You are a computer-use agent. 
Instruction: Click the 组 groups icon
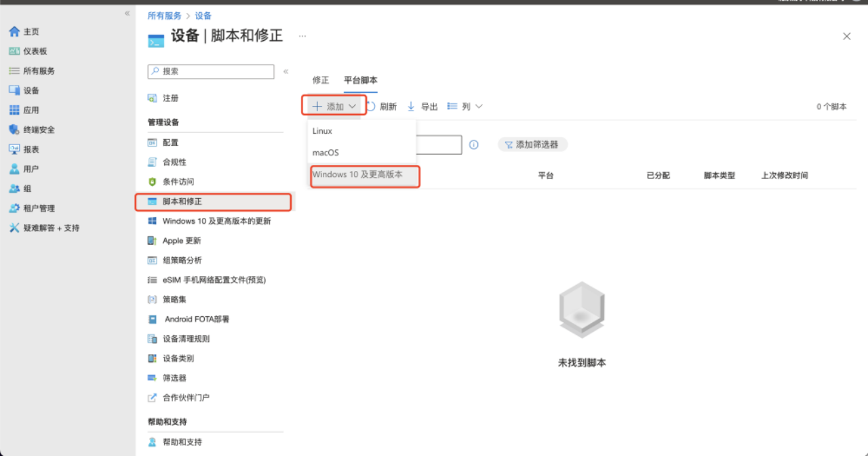[x=14, y=189]
